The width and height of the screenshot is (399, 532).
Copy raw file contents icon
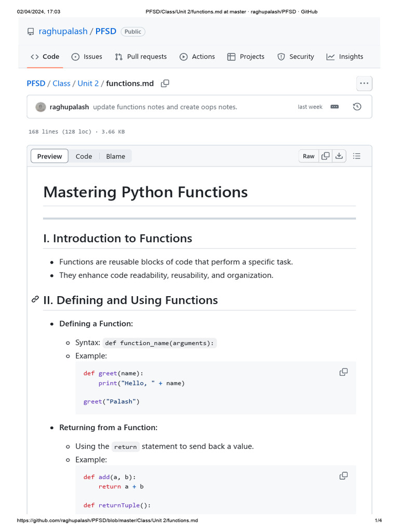[325, 156]
